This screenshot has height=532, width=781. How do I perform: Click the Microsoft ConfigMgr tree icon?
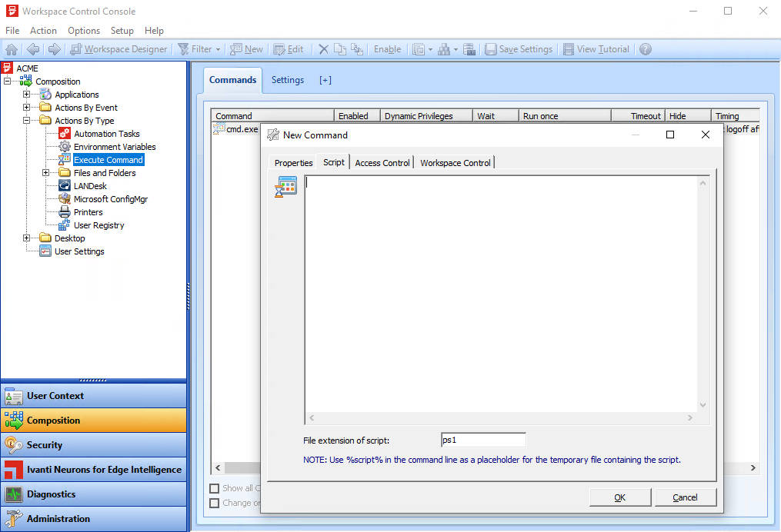65,198
